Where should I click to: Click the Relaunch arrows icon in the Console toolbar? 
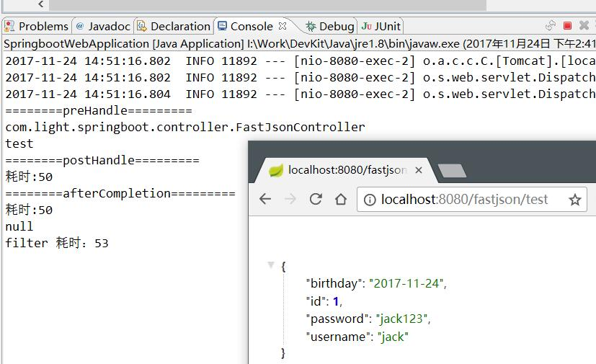click(x=551, y=25)
